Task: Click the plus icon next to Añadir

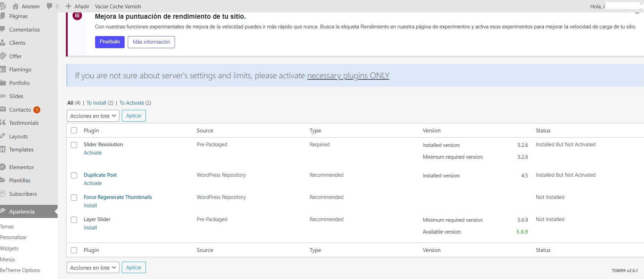Action: [x=68, y=6]
